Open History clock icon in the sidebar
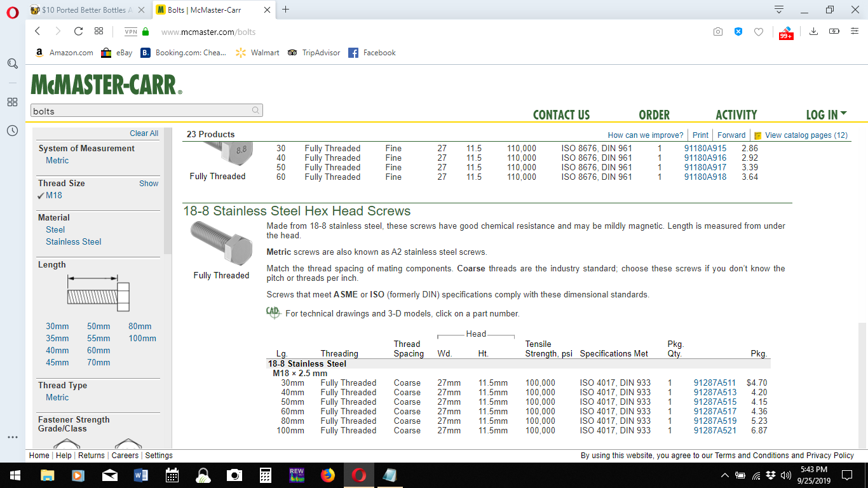Screen dimensions: 868x488 [12, 130]
